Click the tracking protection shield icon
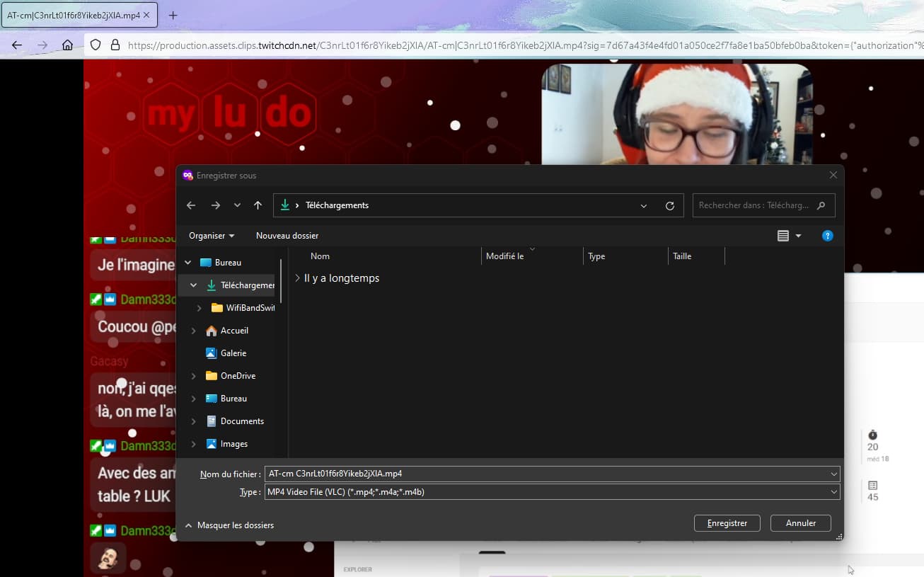Viewport: 924px width, 577px height. click(x=96, y=45)
